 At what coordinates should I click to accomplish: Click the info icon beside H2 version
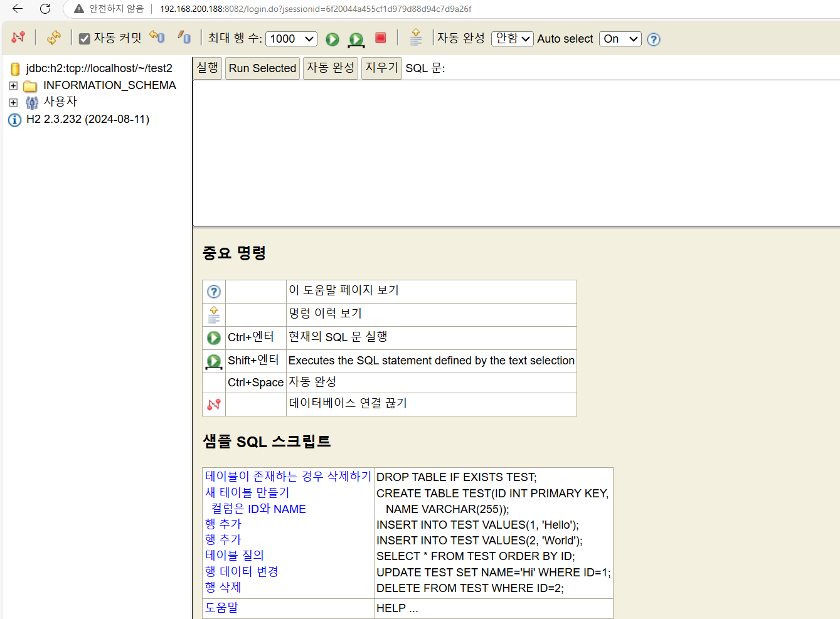coord(14,120)
